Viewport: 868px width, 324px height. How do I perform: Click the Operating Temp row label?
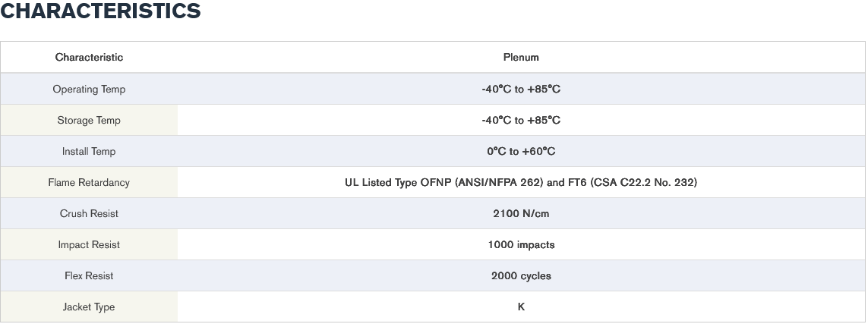(x=89, y=89)
